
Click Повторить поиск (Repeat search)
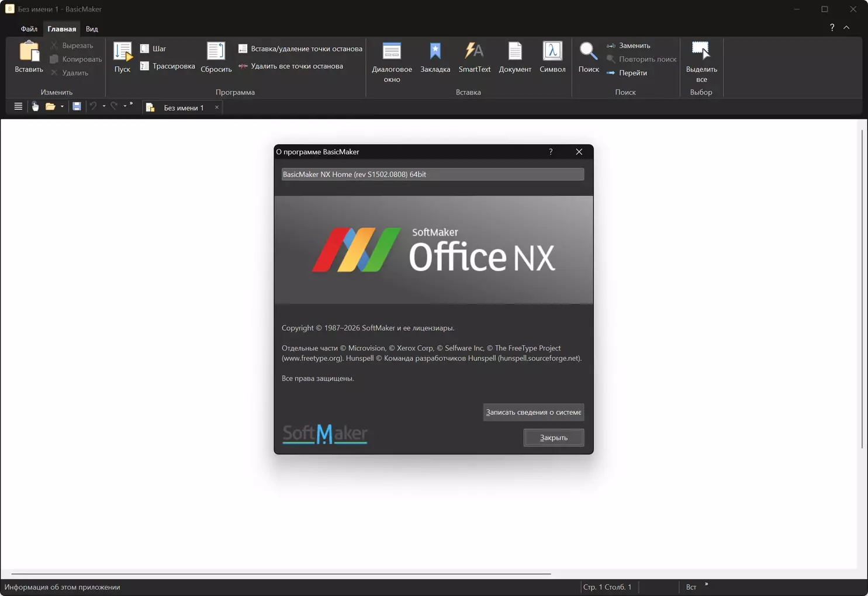point(641,59)
